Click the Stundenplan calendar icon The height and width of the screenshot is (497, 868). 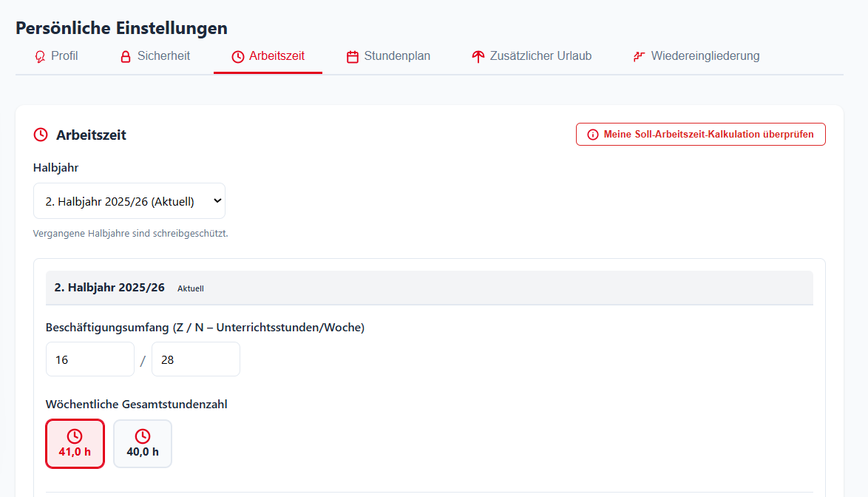tap(353, 56)
